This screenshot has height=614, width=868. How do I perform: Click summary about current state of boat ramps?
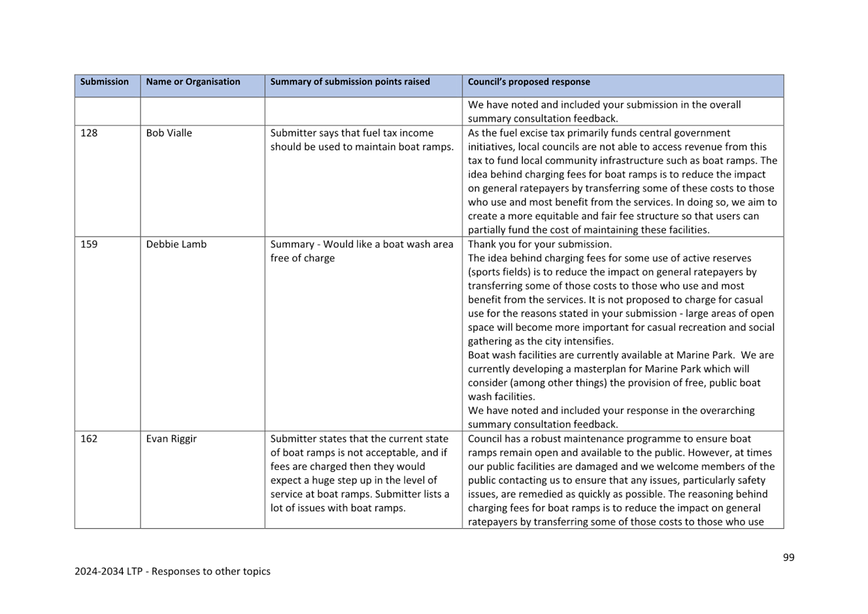coord(360,473)
